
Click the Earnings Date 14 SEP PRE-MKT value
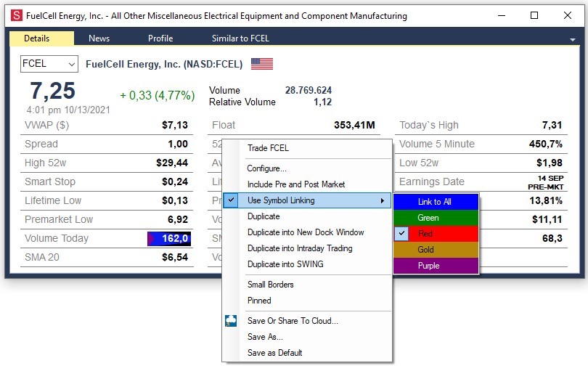[546, 182]
